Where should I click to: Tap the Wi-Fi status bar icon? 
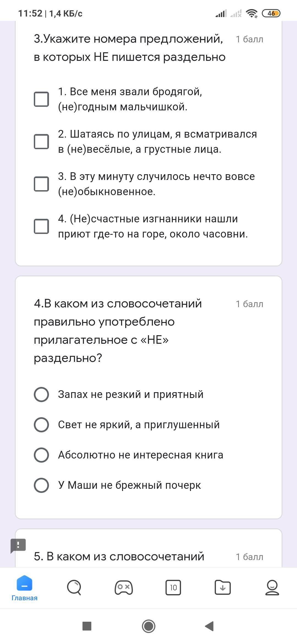coord(252,13)
